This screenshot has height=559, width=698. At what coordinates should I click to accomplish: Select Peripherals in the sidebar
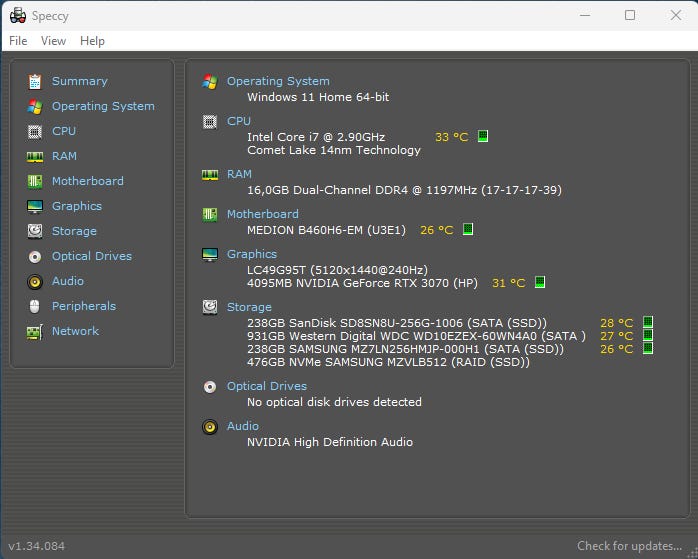click(x=84, y=306)
